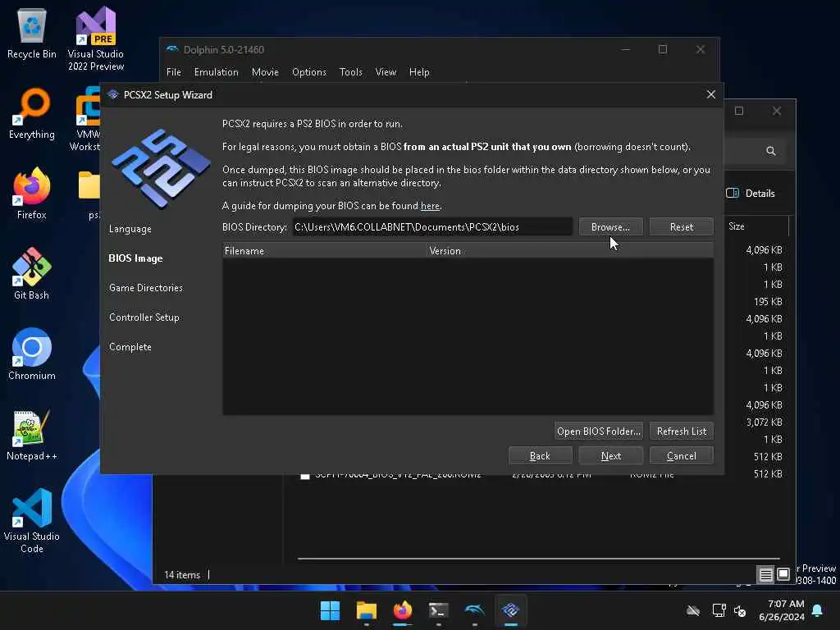Open Dolphin Emulation menu

217,72
